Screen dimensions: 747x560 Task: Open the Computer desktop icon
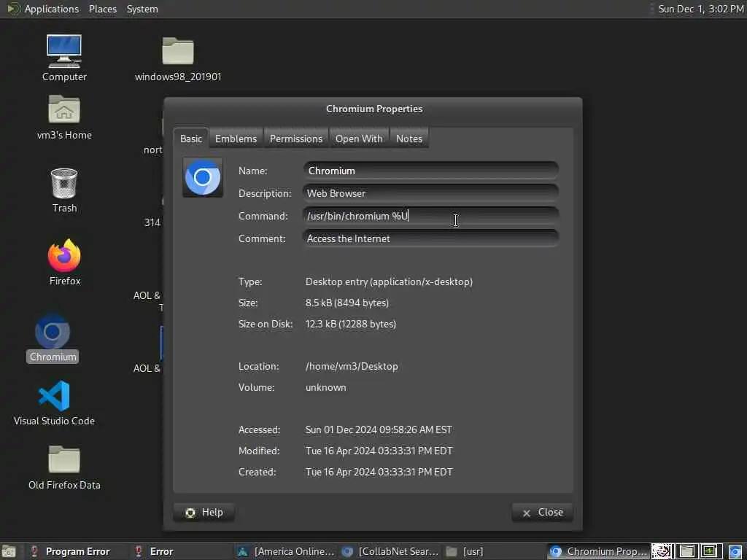(x=64, y=52)
